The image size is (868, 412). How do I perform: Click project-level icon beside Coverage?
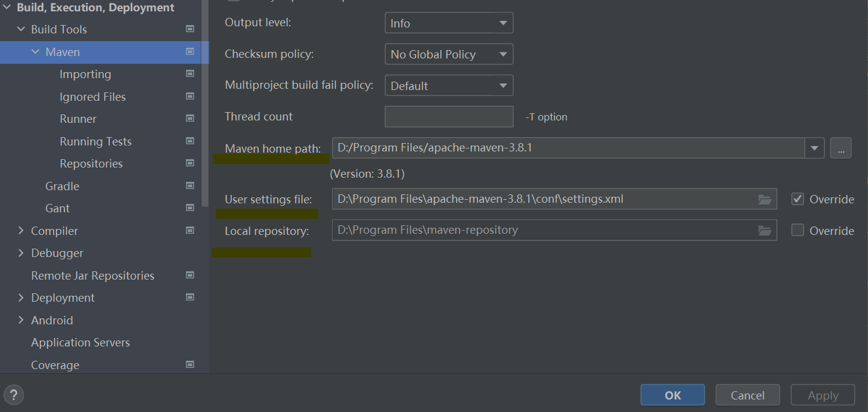click(190, 364)
